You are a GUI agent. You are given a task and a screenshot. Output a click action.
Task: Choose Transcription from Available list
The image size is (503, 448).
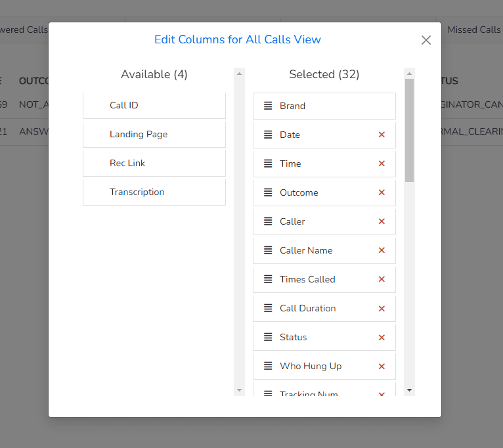tap(154, 192)
